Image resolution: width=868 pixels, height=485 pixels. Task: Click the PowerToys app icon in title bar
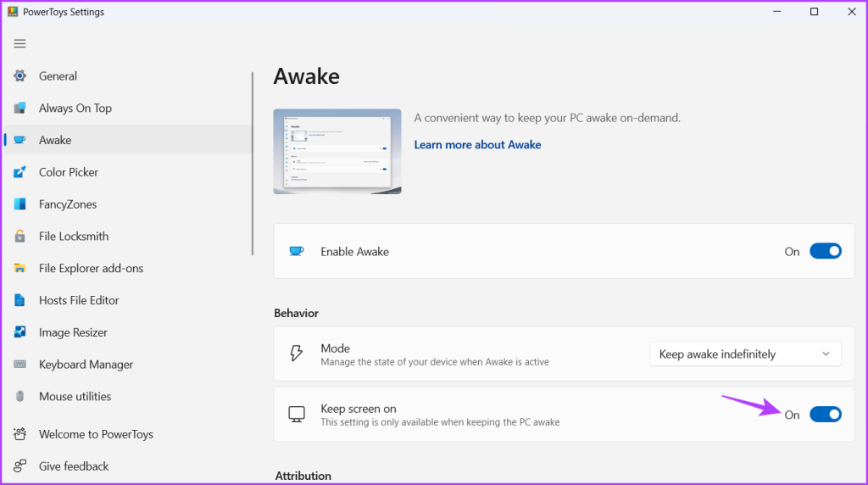click(13, 12)
